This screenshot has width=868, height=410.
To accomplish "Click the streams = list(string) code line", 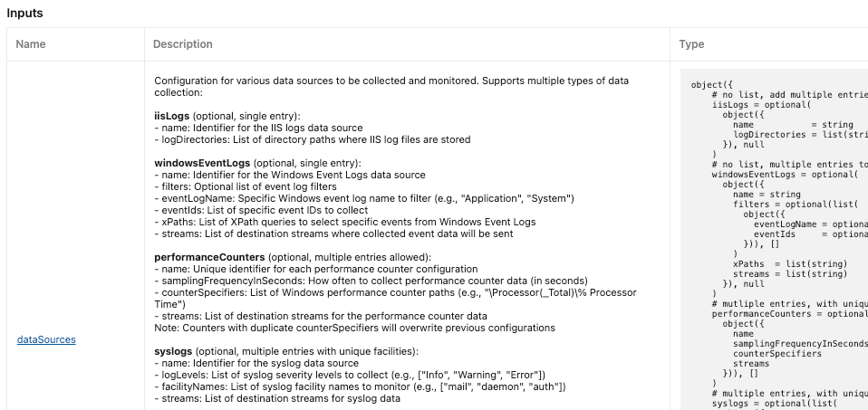I will (790, 274).
